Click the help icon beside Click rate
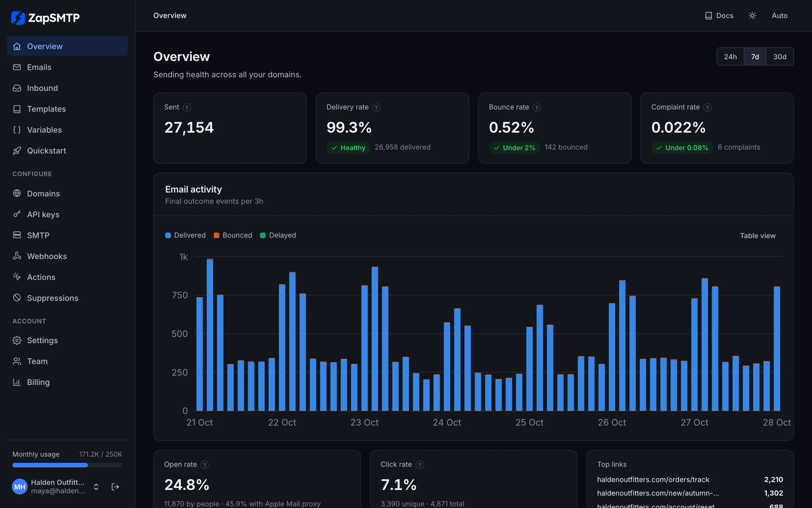Viewport: 812px width, 508px height. pyautogui.click(x=420, y=465)
